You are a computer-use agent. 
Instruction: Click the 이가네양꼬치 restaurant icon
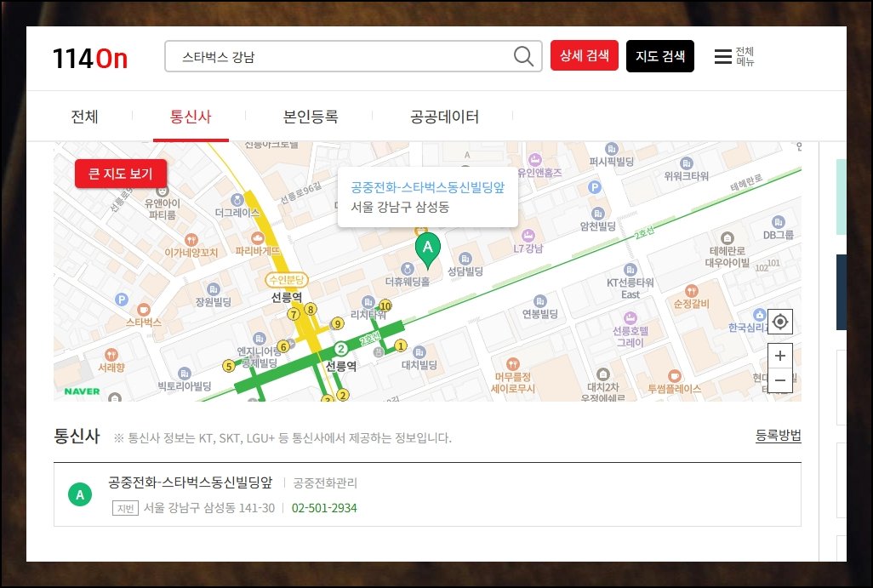(191, 240)
